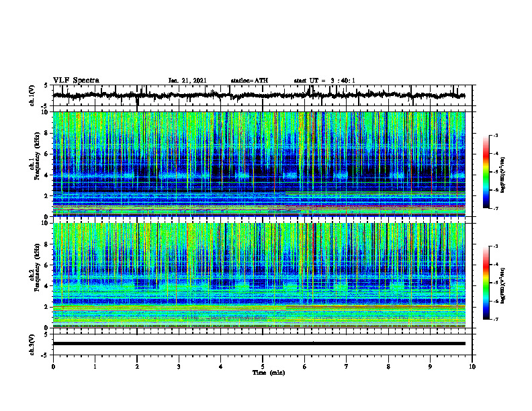Click the ch.1 spectrogram panel

[x=259, y=164]
